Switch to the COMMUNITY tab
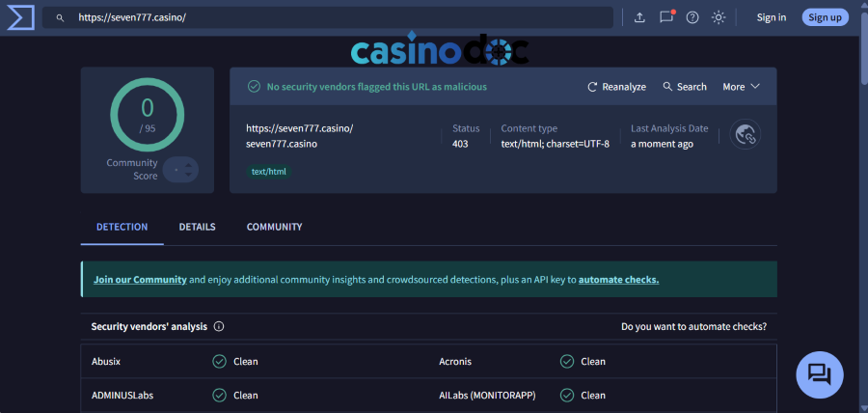 (275, 227)
